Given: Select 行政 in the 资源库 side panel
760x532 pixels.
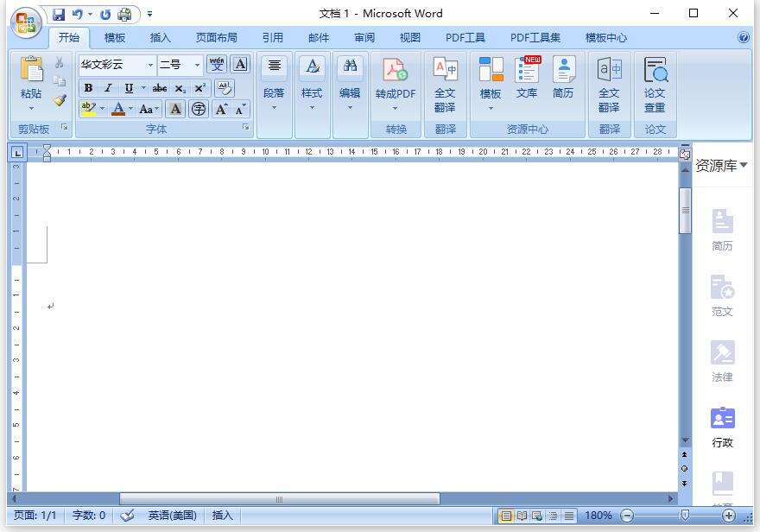Looking at the screenshot, I should point(722,427).
